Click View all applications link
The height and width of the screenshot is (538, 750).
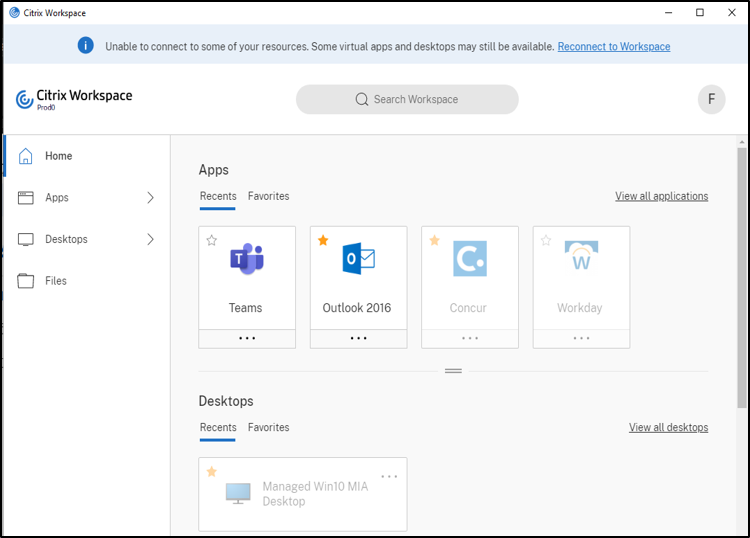(661, 196)
